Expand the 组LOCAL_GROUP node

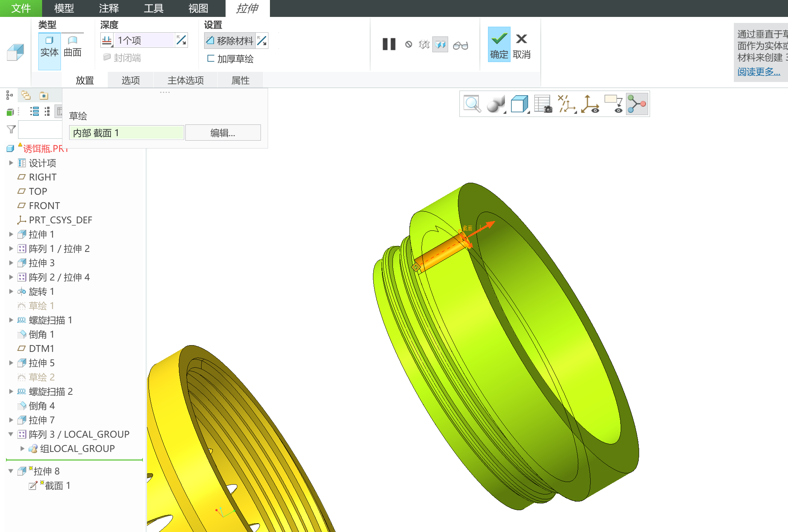pyautogui.click(x=22, y=449)
